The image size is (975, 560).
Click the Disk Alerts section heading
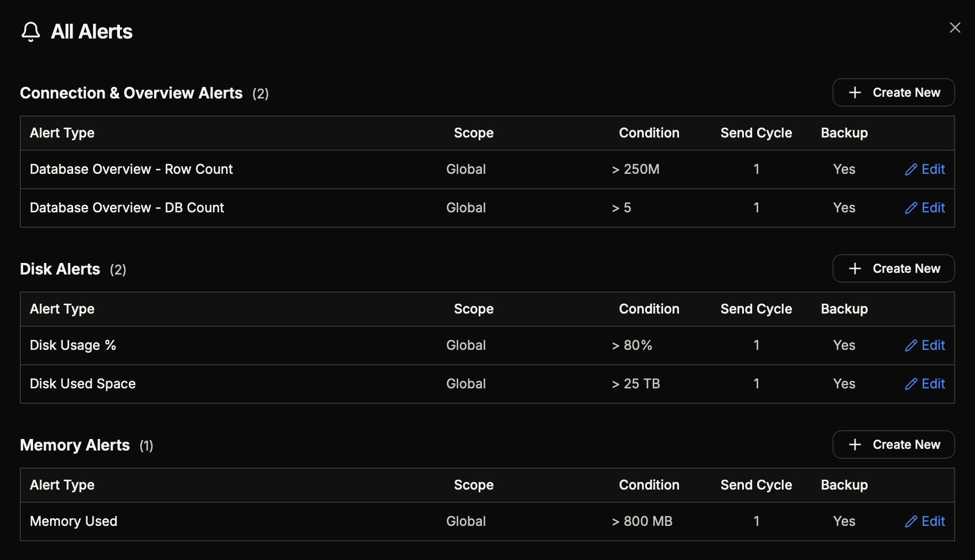60,269
